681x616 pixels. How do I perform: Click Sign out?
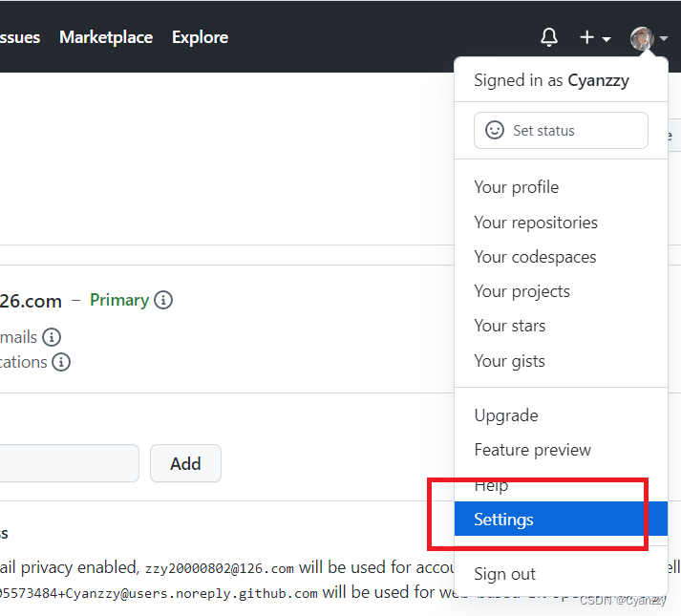[x=561, y=574]
